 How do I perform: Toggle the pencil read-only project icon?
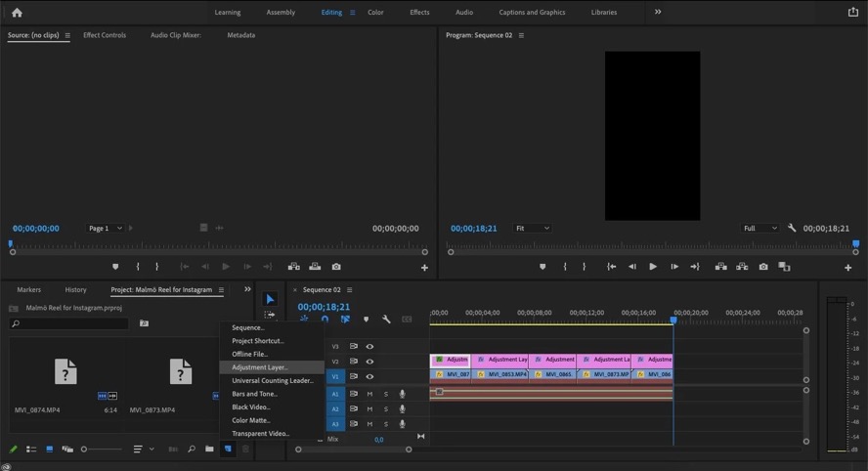click(x=14, y=449)
